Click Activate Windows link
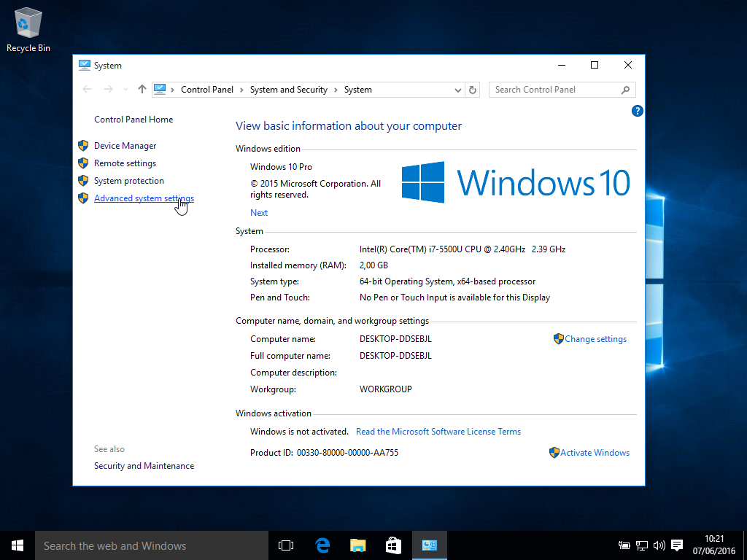Viewport: 747px width, 560px height. click(595, 453)
